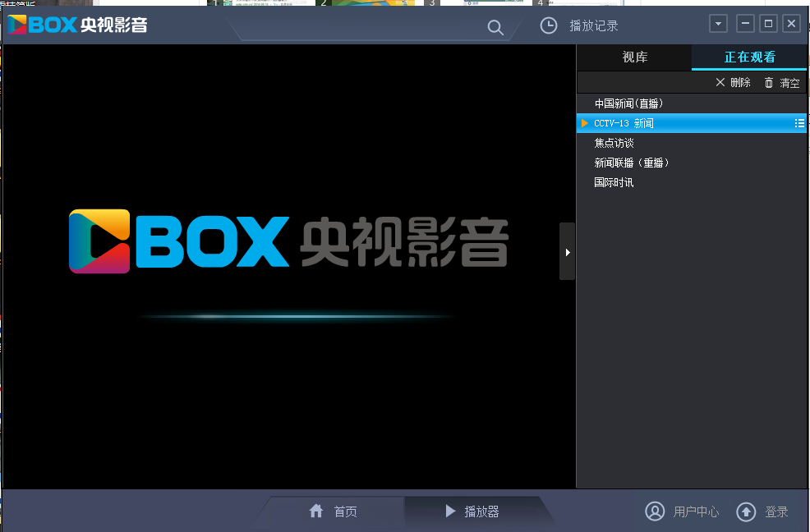Open the main menu dropdown arrow
810x532 pixels.
point(718,24)
